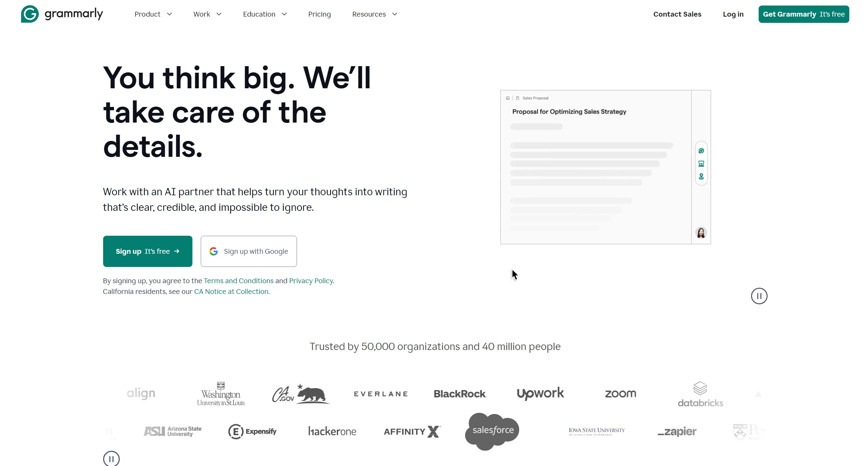Click the Sign up It's free button
868x466 pixels.
(x=147, y=251)
